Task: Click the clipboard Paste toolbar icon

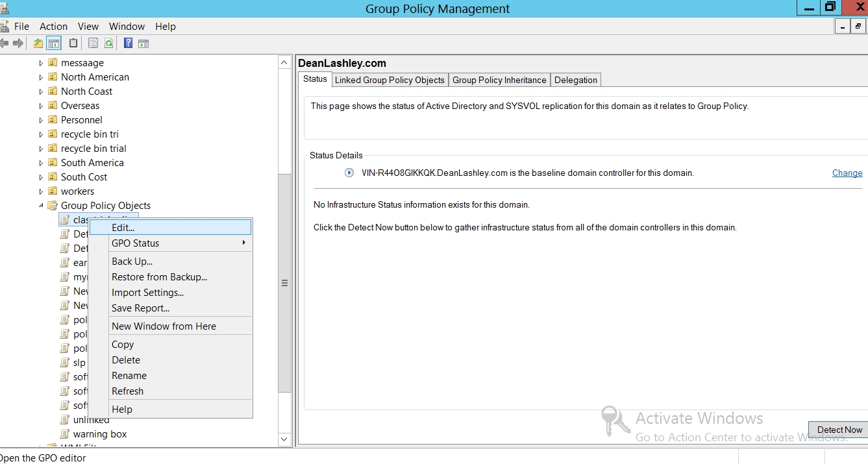Action: [x=73, y=43]
